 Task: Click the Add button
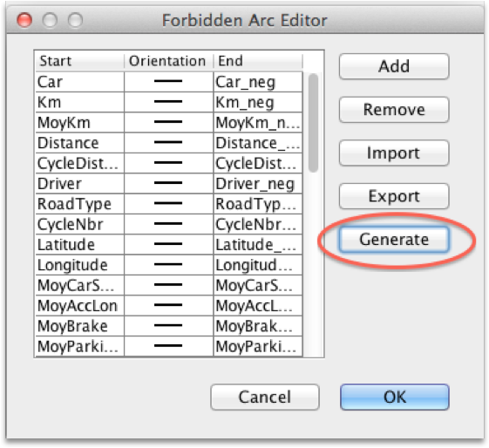(394, 66)
